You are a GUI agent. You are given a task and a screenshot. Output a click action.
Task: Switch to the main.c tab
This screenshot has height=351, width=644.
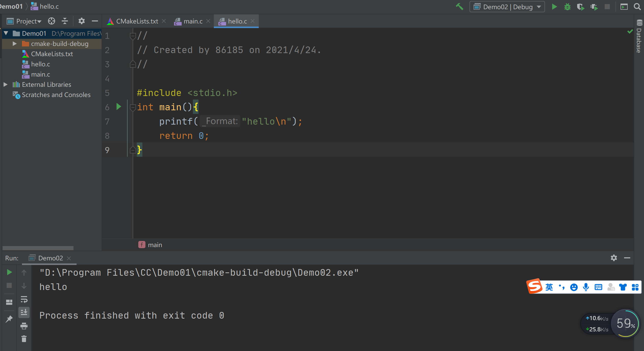tap(193, 21)
